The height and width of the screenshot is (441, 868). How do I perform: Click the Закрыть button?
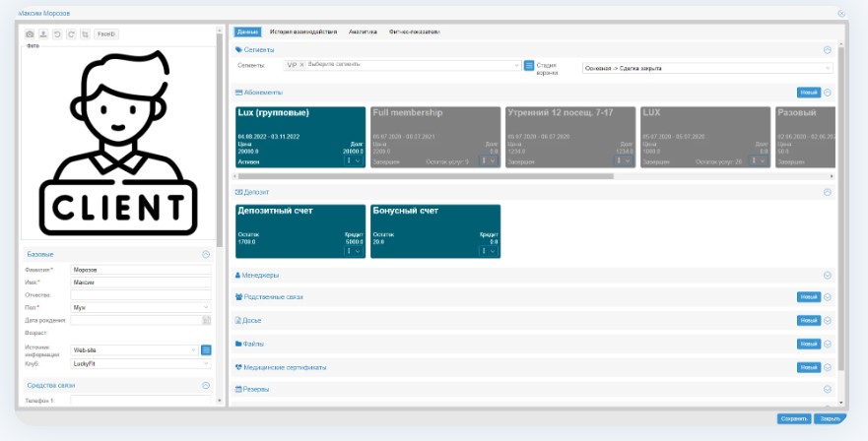point(830,419)
